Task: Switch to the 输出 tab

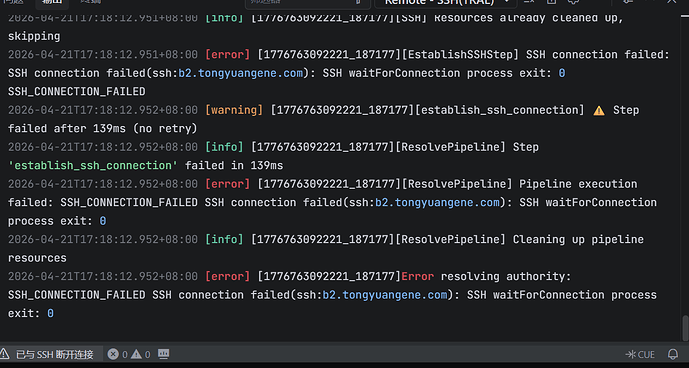Action: click(52, 2)
